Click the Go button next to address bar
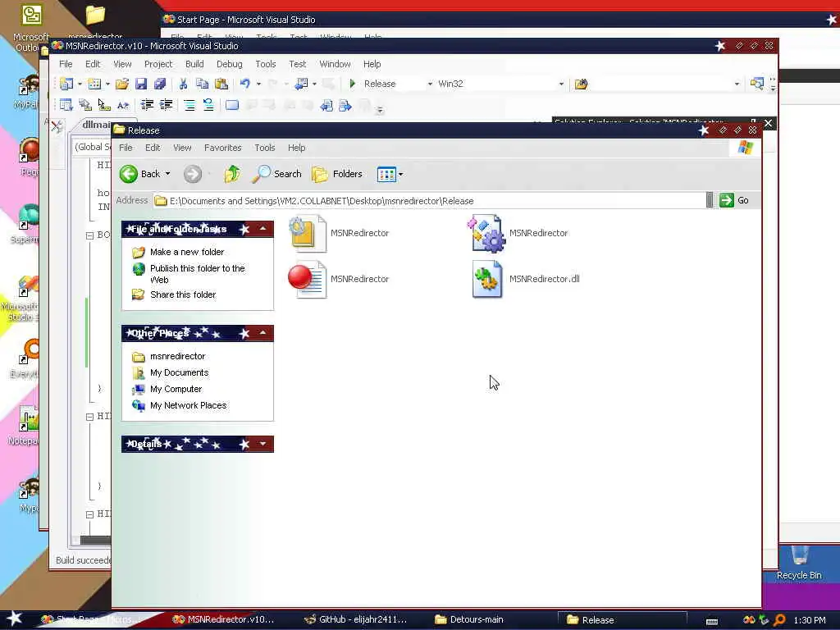840x630 pixels. (x=734, y=200)
